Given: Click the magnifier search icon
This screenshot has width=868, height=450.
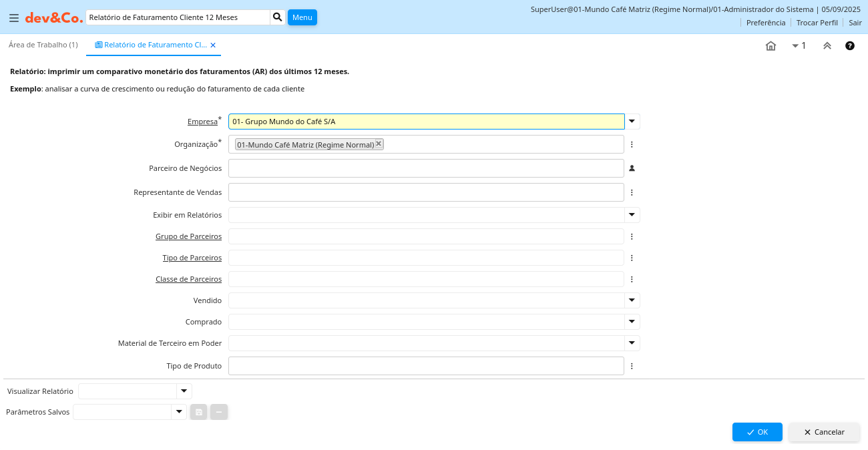Looking at the screenshot, I should [x=278, y=17].
